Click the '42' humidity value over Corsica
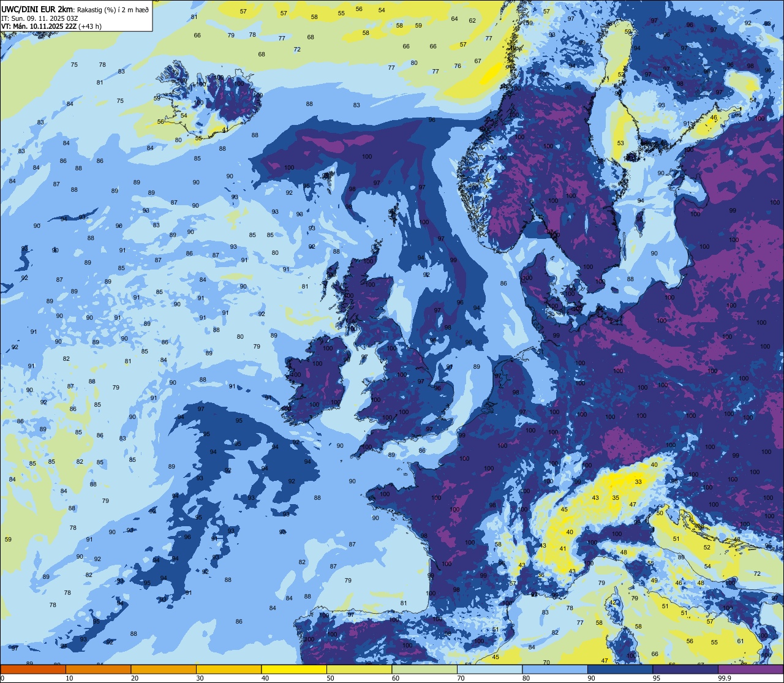Image resolution: width=784 pixels, height=683 pixels. [613, 603]
